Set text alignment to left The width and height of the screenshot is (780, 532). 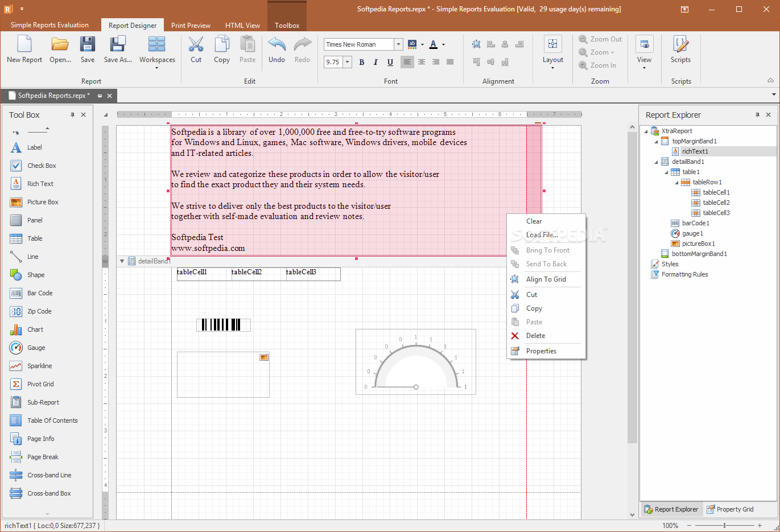(x=407, y=62)
